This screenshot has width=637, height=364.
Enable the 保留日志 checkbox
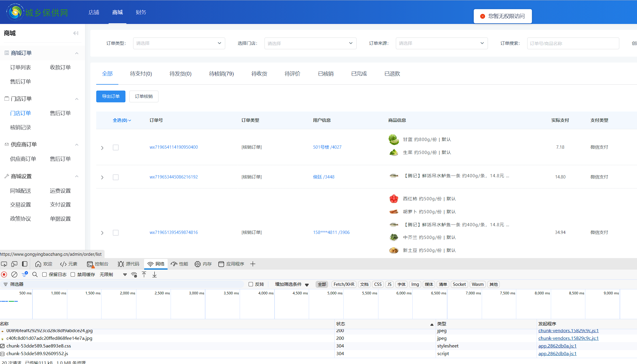click(x=45, y=275)
